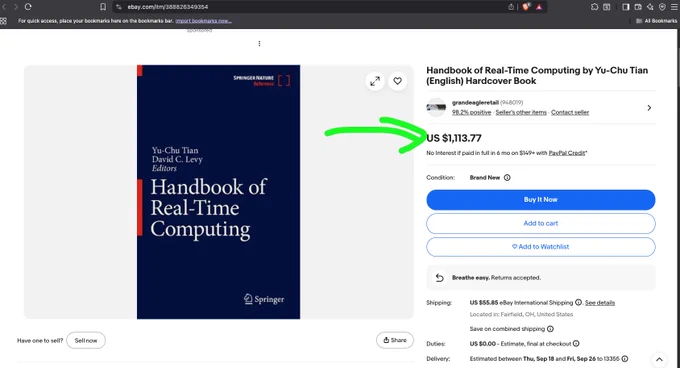Open the browser hamburger menu
Image resolution: width=680 pixels, height=368 pixels.
pos(674,7)
